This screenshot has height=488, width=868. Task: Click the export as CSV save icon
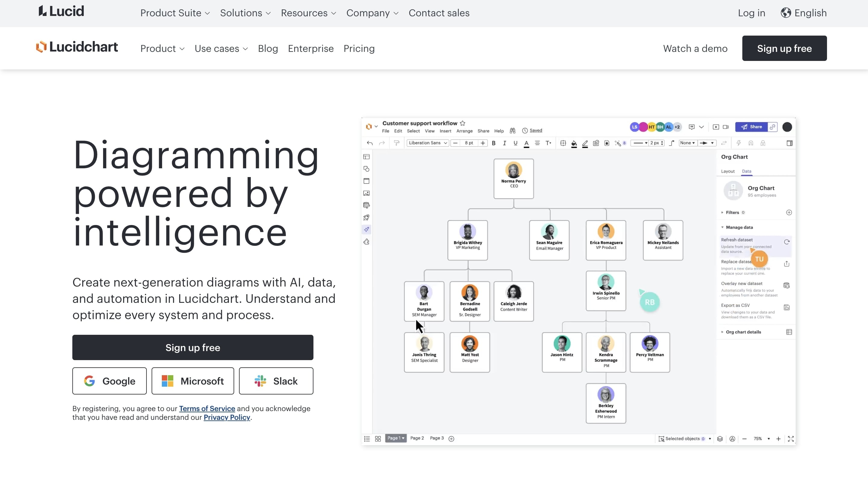(x=786, y=307)
